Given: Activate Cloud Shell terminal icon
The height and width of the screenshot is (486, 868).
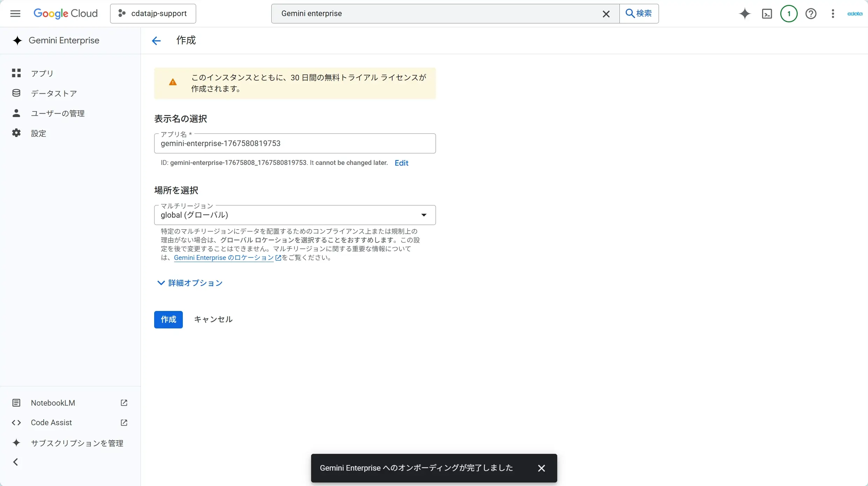Looking at the screenshot, I should [x=767, y=14].
